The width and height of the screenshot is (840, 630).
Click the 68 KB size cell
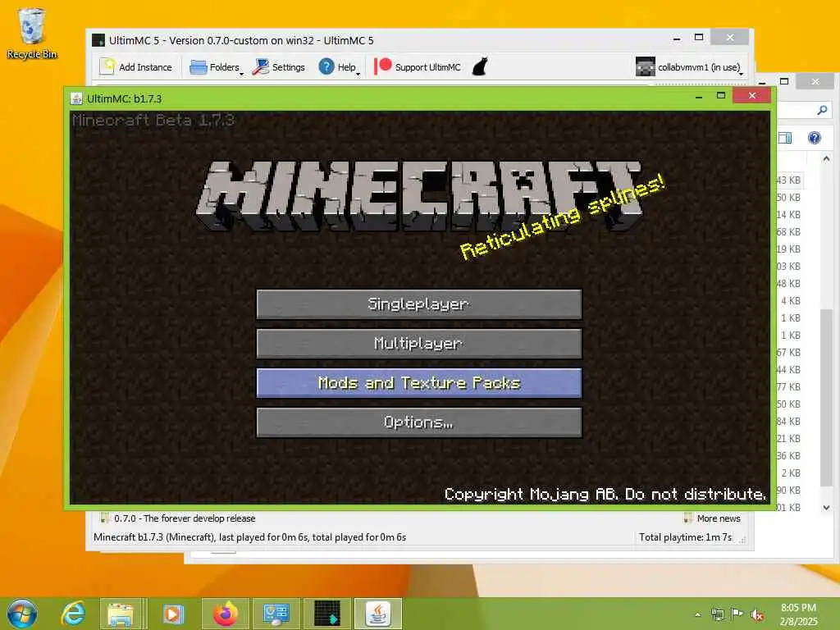pos(788,232)
